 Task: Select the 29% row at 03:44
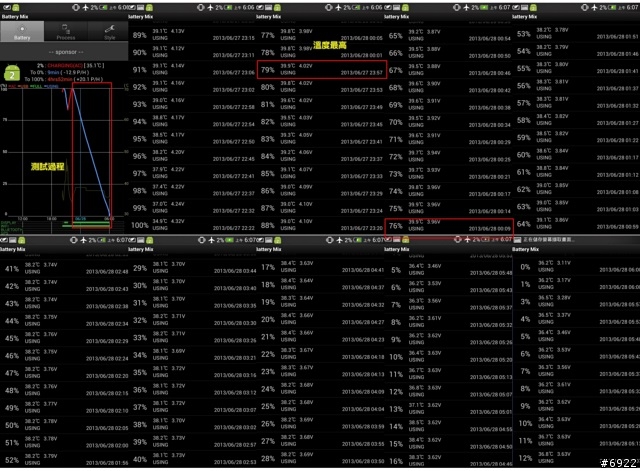192,268
